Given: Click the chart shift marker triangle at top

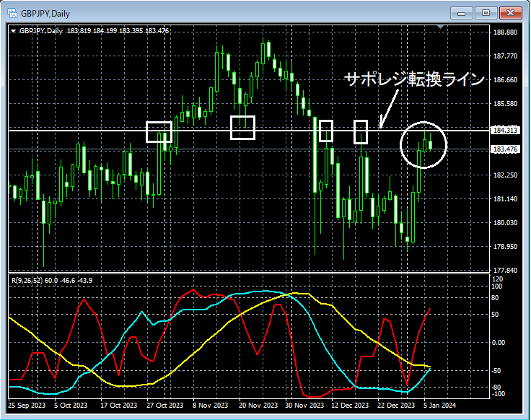Looking at the screenshot, I should pyautogui.click(x=440, y=27).
